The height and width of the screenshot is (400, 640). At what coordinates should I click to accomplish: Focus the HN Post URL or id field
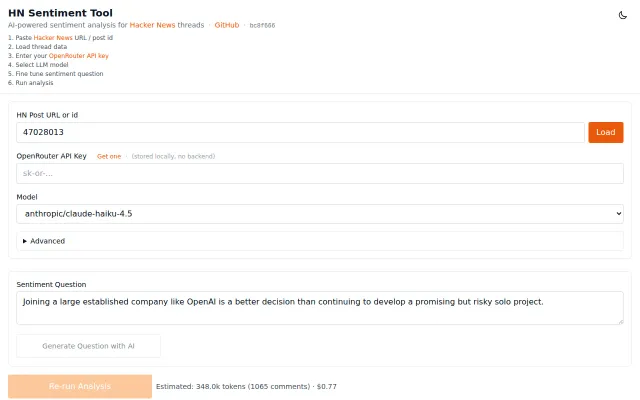pyautogui.click(x=300, y=132)
